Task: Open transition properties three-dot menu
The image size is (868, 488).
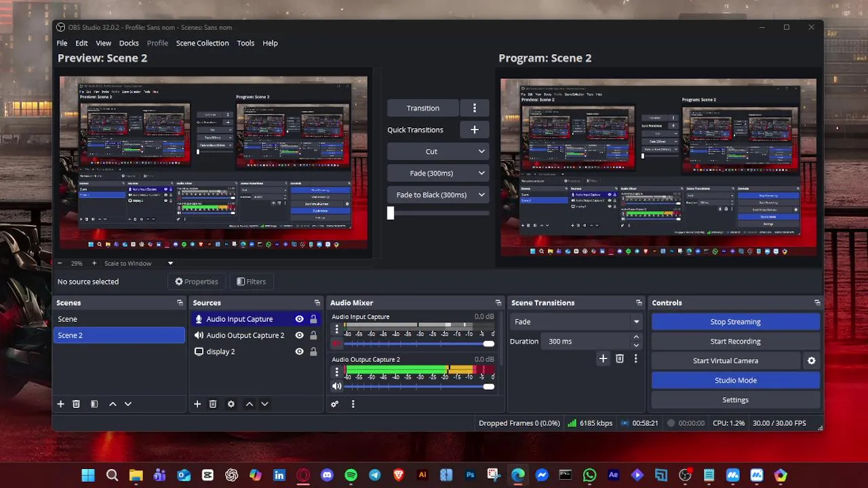Action: [635, 359]
